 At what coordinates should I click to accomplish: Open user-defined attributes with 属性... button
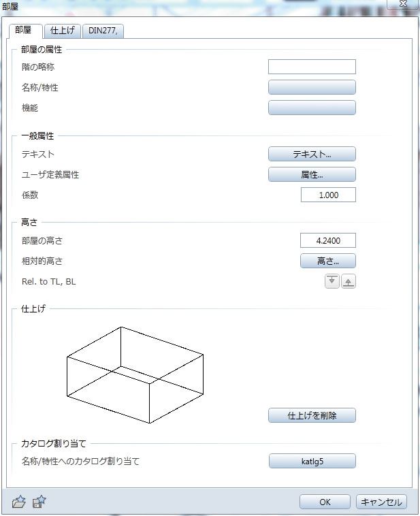[x=312, y=174]
